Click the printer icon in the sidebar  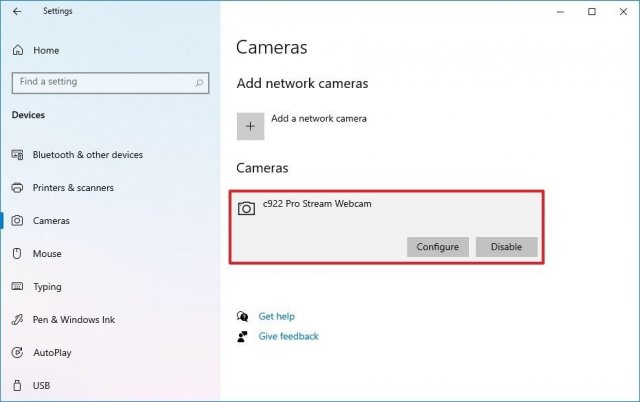pos(17,188)
